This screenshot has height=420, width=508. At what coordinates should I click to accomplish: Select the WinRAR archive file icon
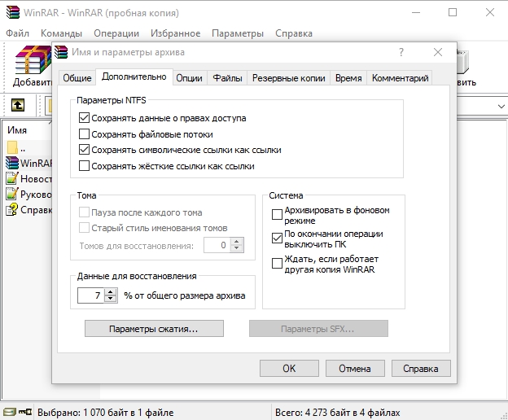pos(12,163)
